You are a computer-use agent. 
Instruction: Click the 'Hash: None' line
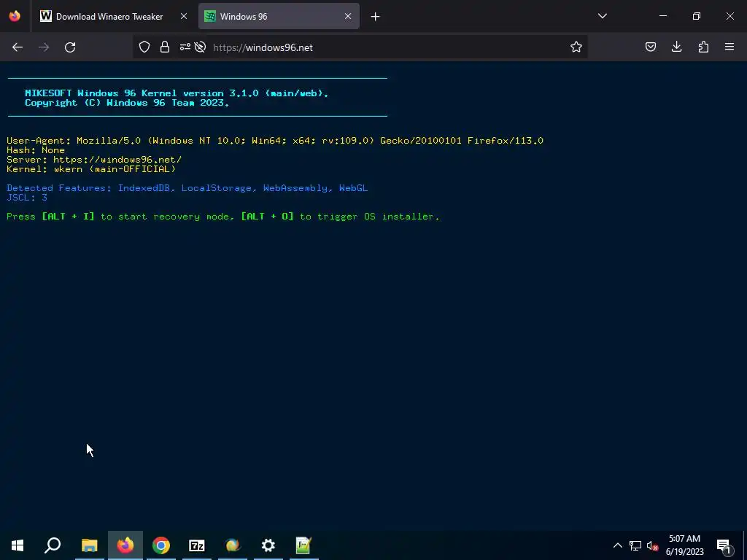36,150
